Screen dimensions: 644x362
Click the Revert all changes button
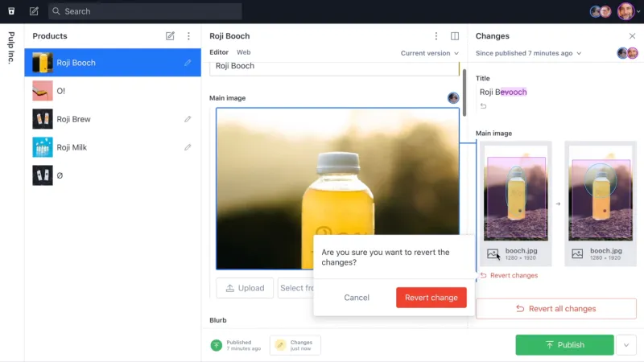click(x=555, y=309)
